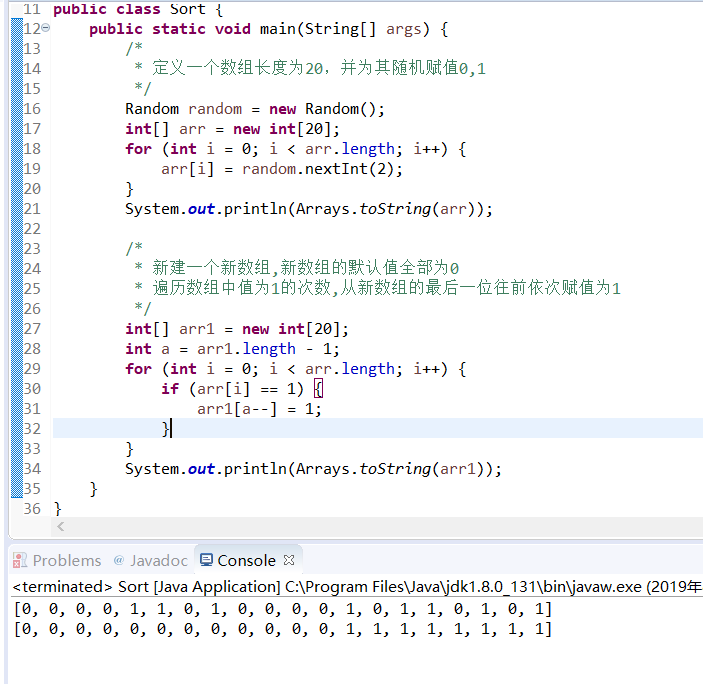Image resolution: width=703 pixels, height=684 pixels.
Task: Click 'int a = arr1.length - 1;' line
Action: pyautogui.click(x=232, y=349)
